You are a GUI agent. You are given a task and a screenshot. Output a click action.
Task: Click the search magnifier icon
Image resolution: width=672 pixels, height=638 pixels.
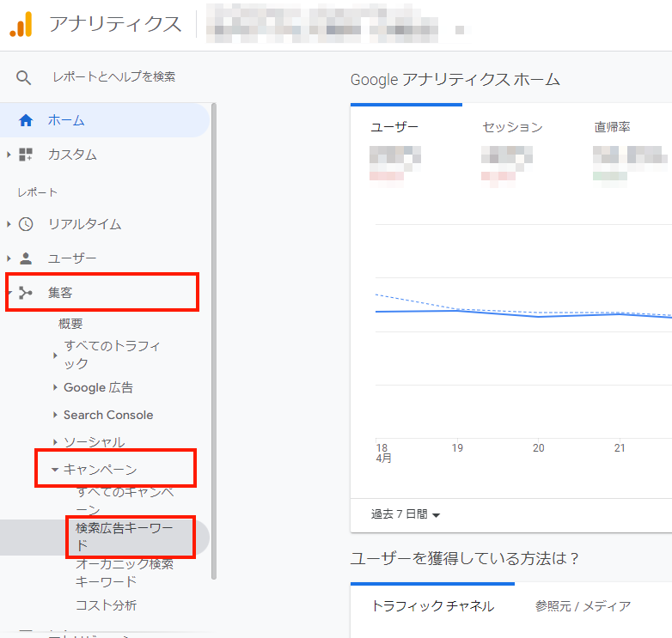click(x=23, y=77)
